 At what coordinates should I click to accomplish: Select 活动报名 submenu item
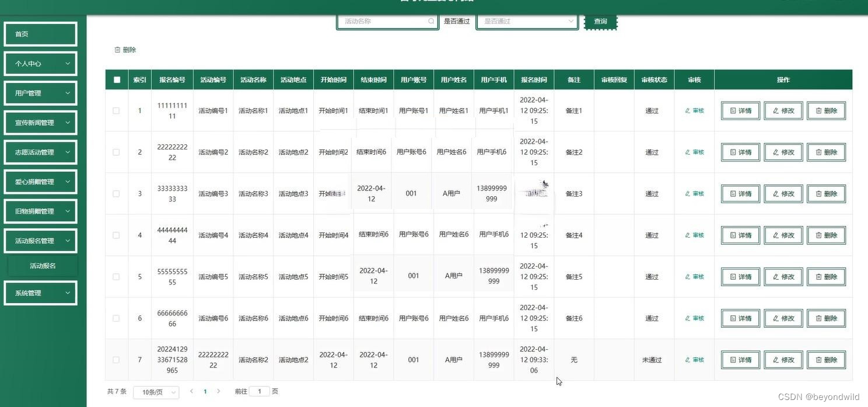click(43, 266)
